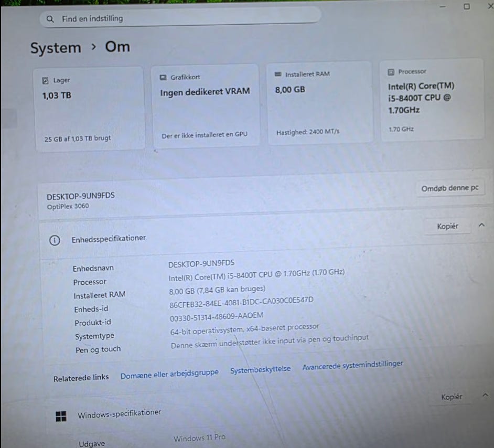494x448 pixels.
Task: Click the Installeret RAM icon
Action: [x=278, y=74]
